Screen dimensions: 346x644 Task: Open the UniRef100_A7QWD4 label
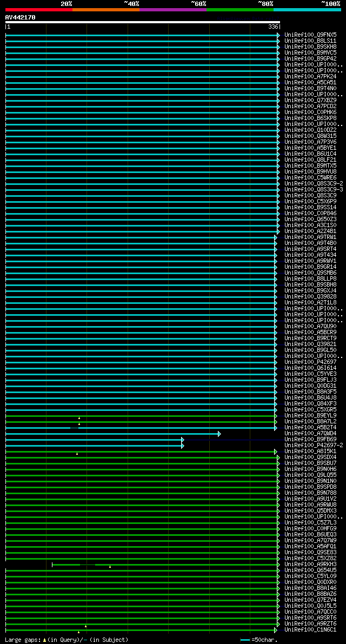310,434
